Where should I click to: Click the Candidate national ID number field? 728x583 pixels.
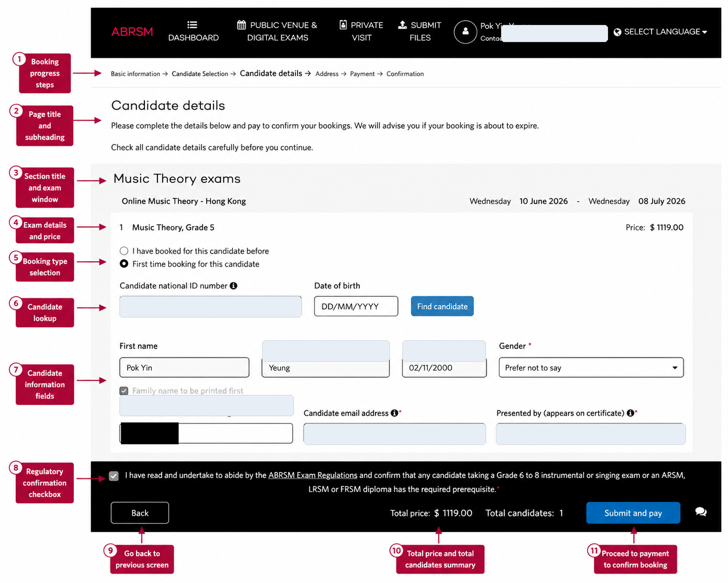pos(210,307)
